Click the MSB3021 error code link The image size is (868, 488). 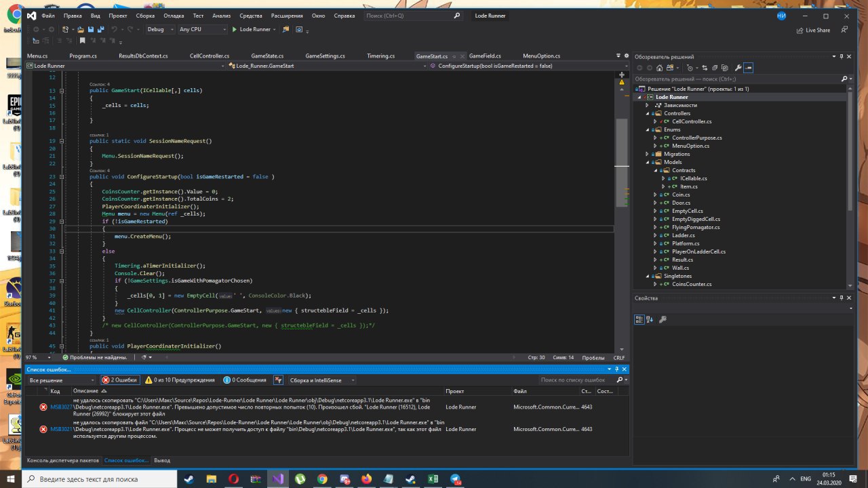point(61,429)
